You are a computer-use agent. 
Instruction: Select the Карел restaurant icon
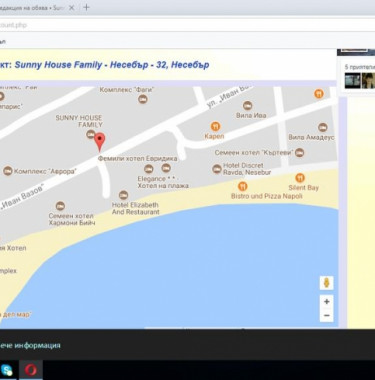pyautogui.click(x=216, y=126)
